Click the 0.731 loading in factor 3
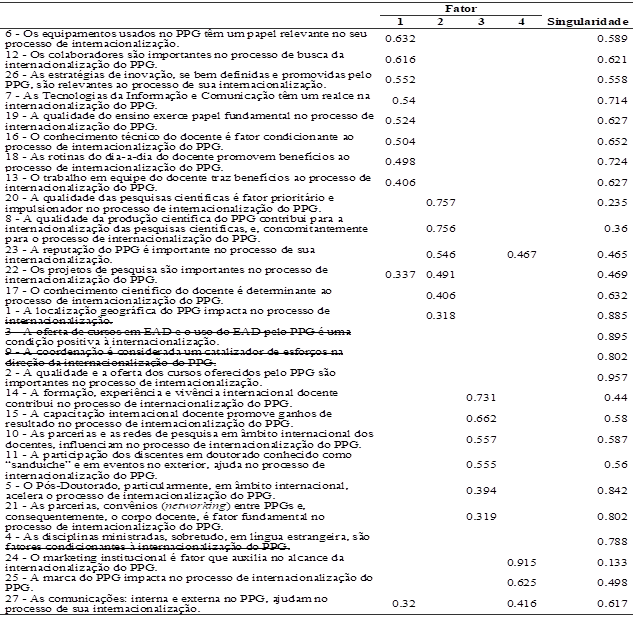The width and height of the screenshot is (634, 618). click(x=482, y=397)
